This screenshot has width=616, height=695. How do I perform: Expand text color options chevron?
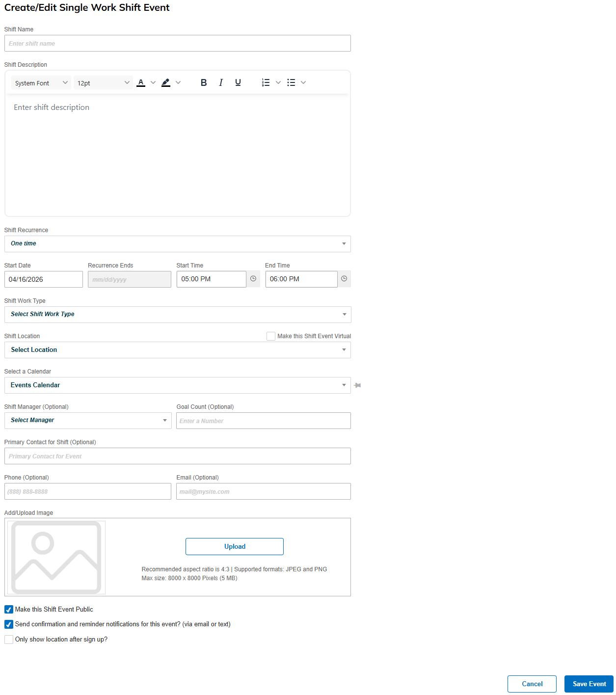[x=153, y=82]
